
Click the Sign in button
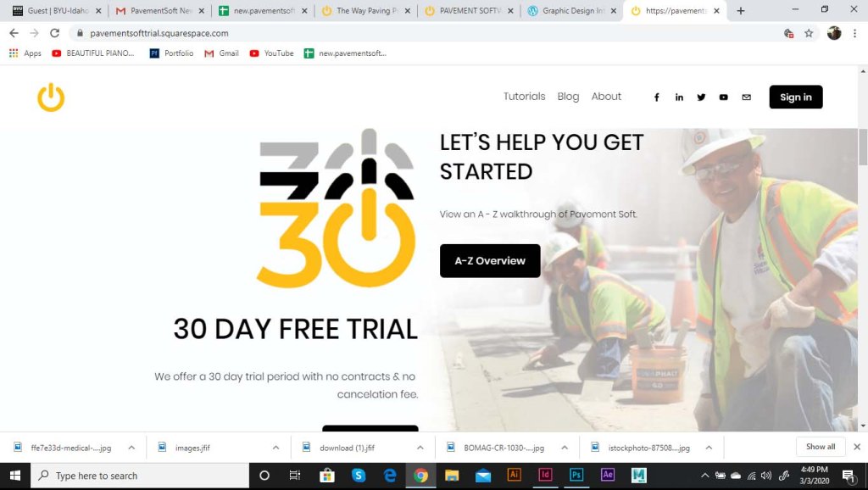[x=795, y=97]
